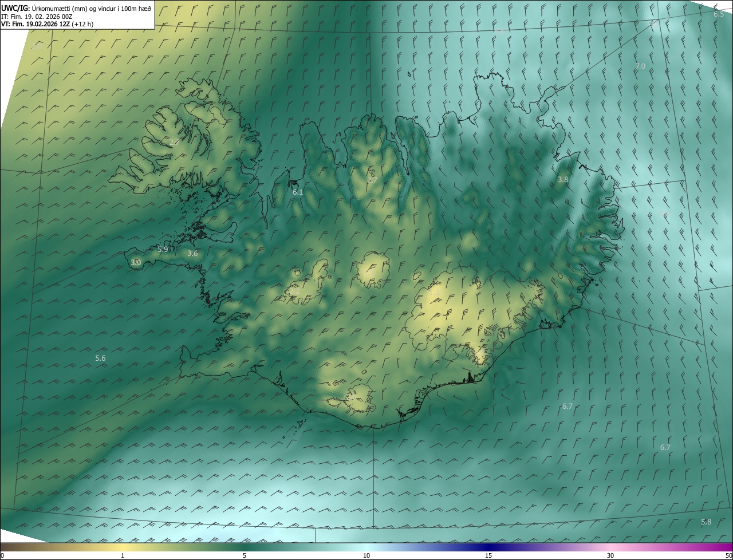Click the 3.8 value label in the northeast
Viewport: 733px width, 560px height.
click(x=563, y=179)
